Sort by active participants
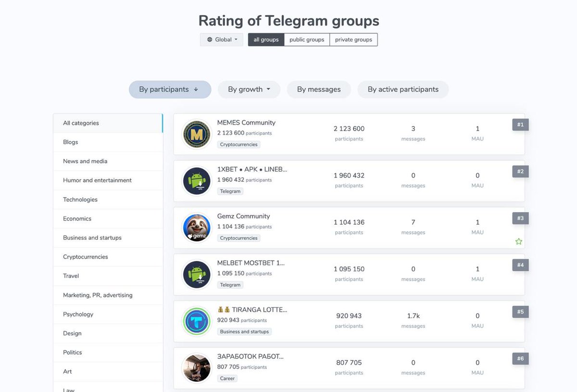 coord(403,89)
